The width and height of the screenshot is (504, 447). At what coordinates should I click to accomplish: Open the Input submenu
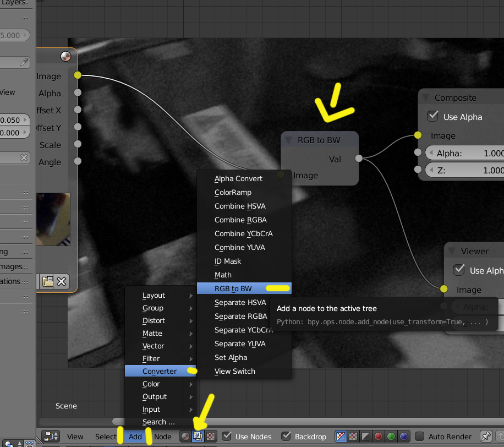pos(161,410)
